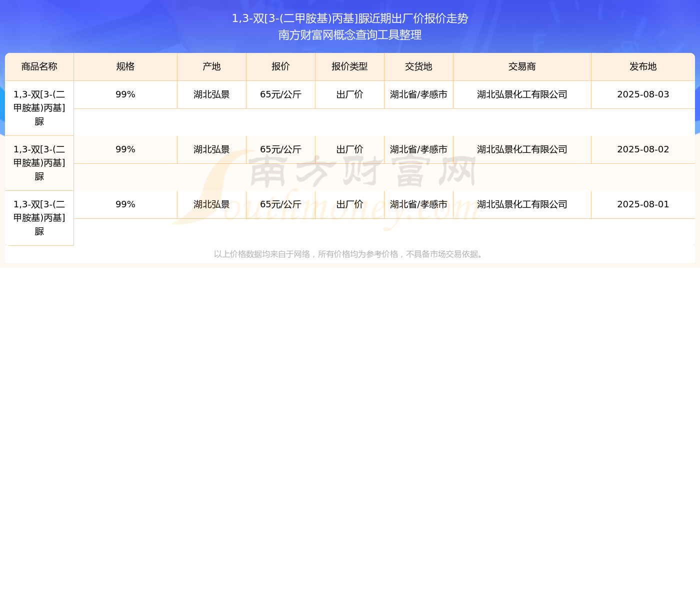This screenshot has height=602, width=700.
Task: Click 湖北弘景化工有限公司 in the 2025-08-02 row
Action: point(522,149)
